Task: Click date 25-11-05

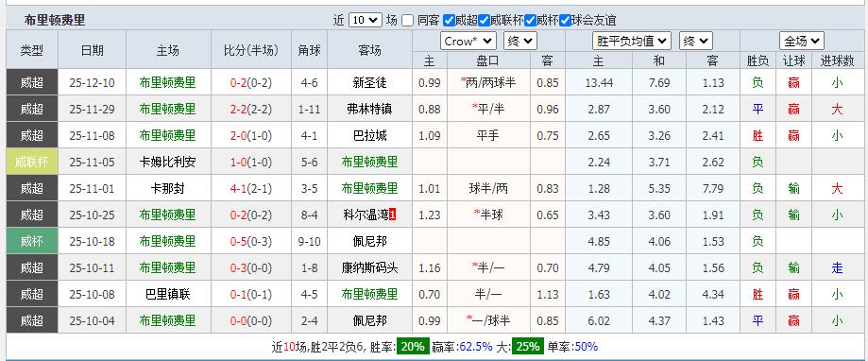Action: [92, 163]
